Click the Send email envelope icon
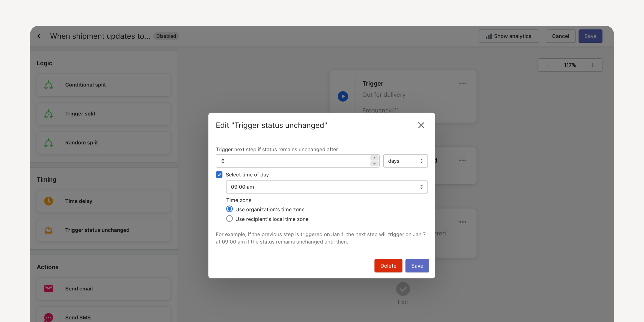Screen dimensions: 644x322 click(x=49, y=289)
